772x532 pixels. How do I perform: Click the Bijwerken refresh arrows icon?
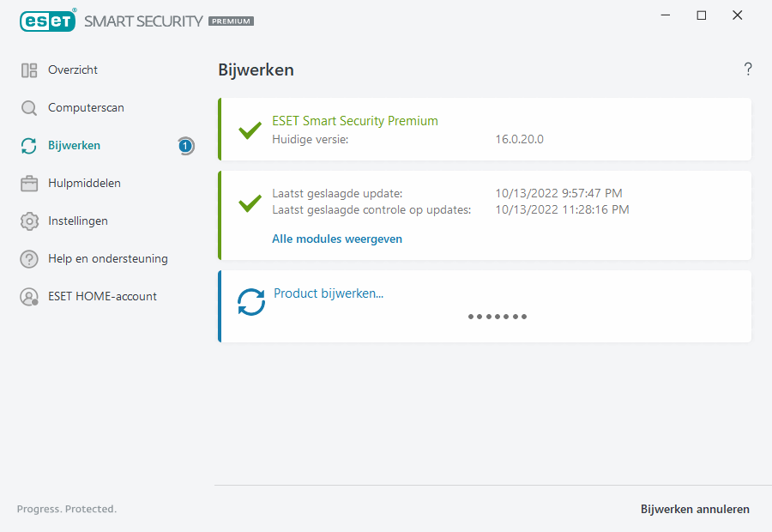(x=29, y=146)
